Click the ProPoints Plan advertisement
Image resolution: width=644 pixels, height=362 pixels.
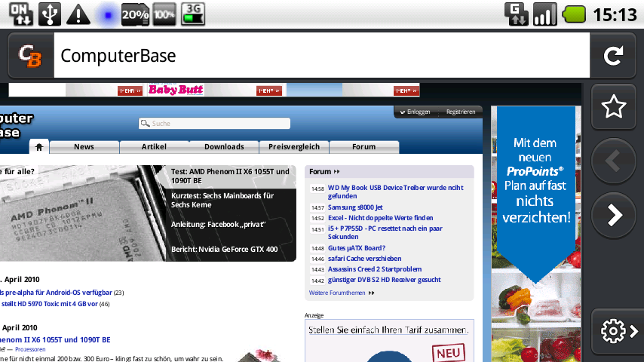(x=536, y=235)
